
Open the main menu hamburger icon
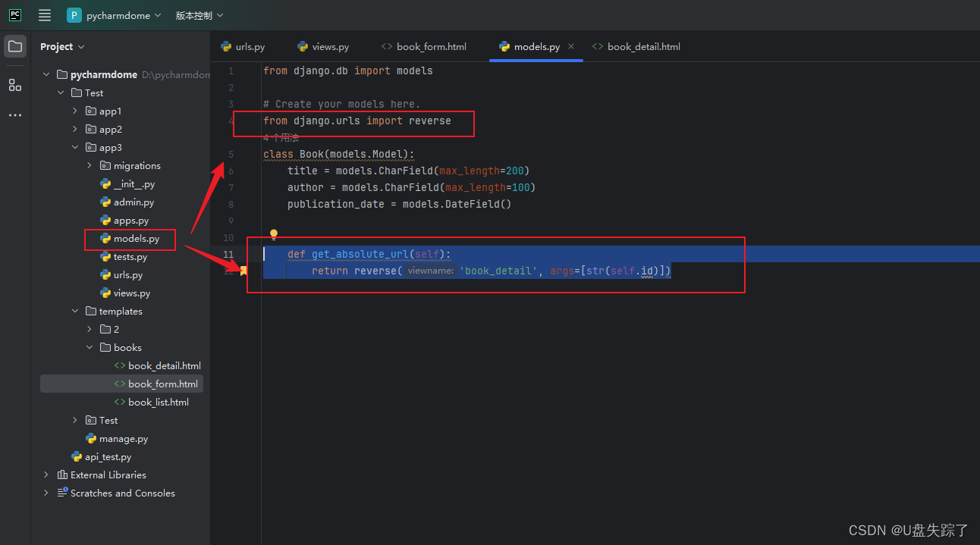click(x=44, y=15)
